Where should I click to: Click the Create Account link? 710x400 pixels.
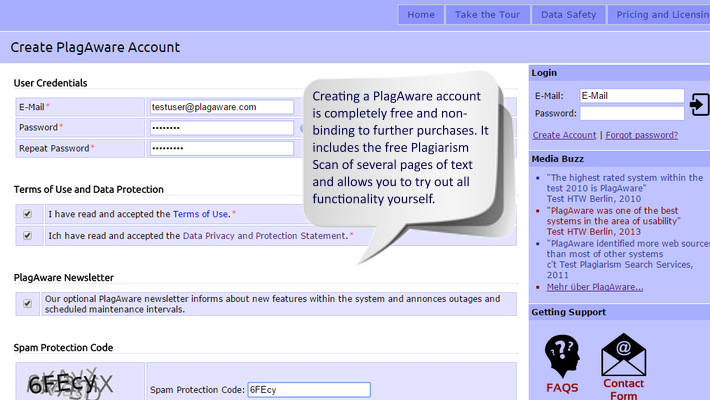(x=564, y=135)
